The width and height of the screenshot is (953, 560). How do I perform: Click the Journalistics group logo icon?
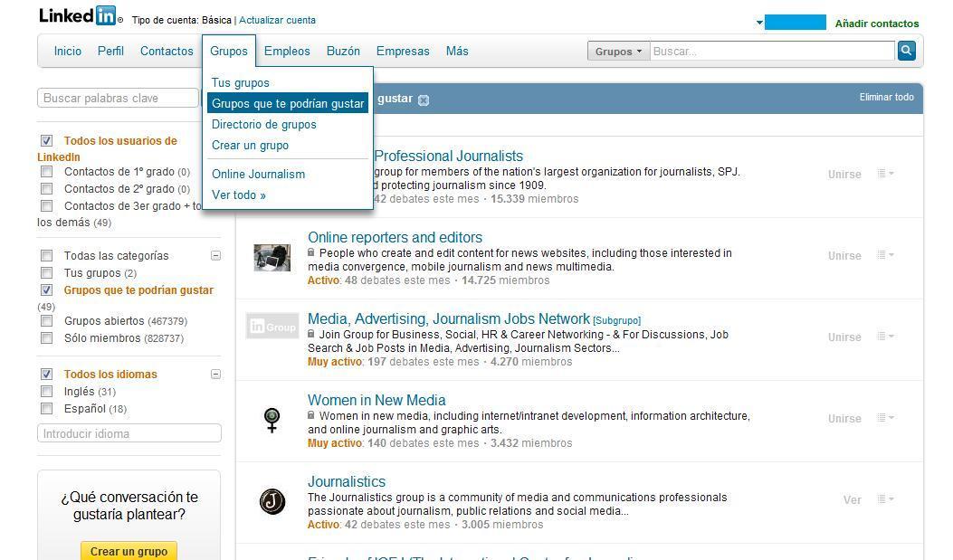[272, 501]
